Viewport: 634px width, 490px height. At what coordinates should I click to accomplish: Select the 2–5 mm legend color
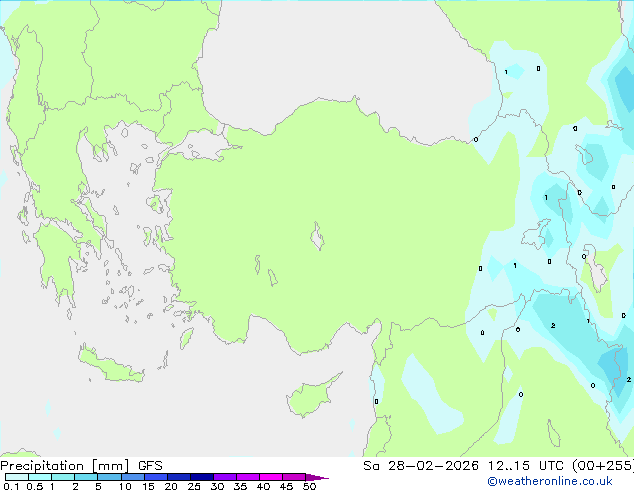click(x=86, y=477)
